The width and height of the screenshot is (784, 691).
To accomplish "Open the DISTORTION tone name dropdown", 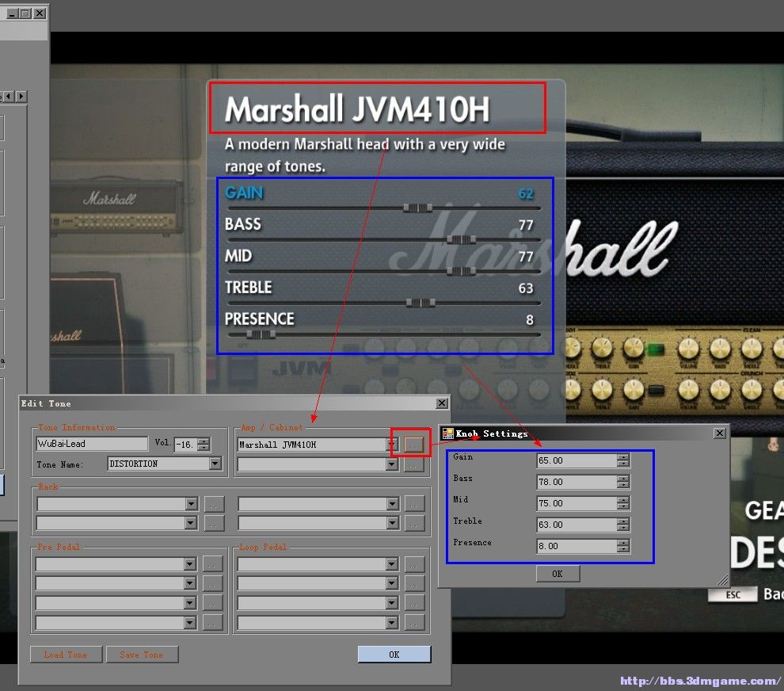I will 215,464.
